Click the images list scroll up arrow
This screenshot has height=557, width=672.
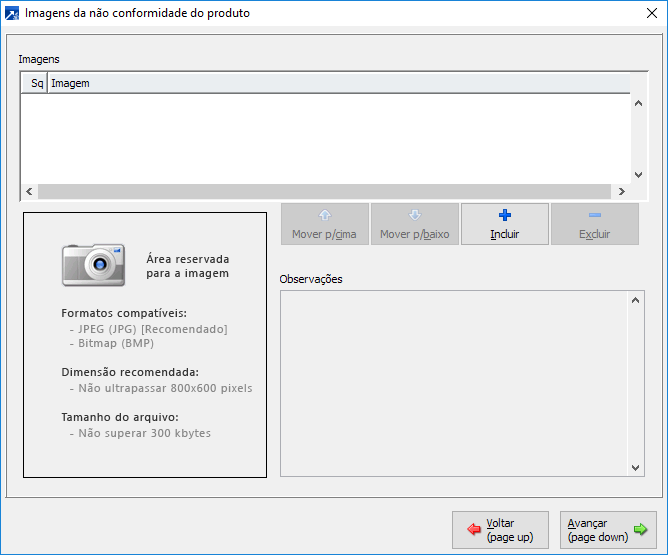pos(641,104)
